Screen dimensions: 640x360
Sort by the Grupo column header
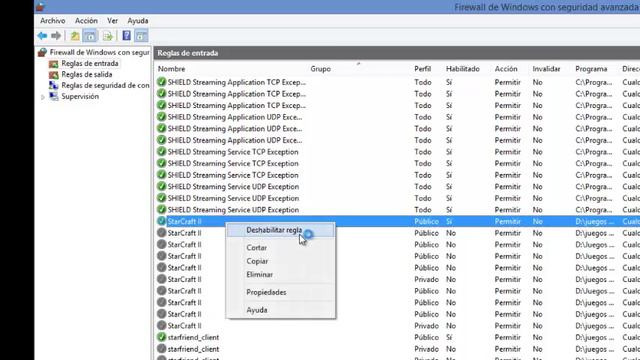pos(320,69)
